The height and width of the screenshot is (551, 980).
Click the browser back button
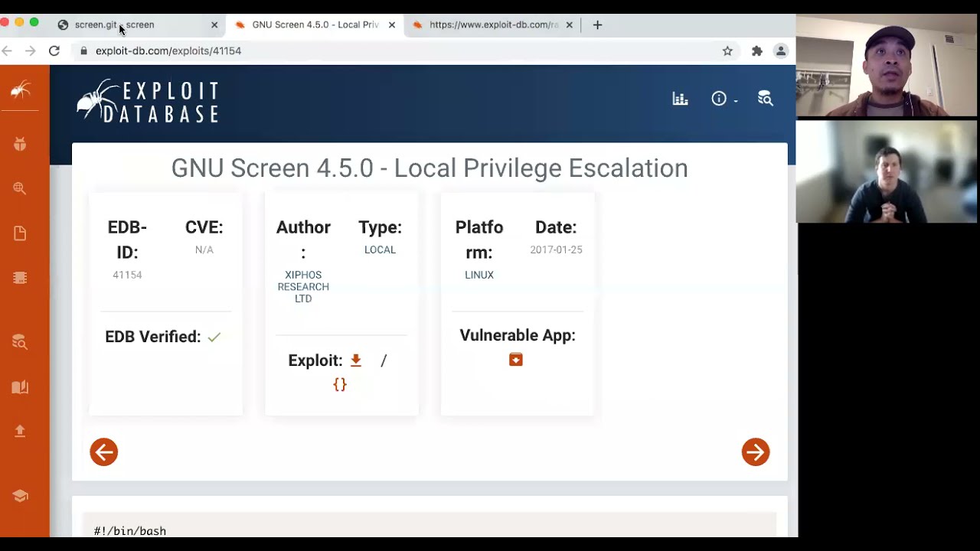click(7, 51)
